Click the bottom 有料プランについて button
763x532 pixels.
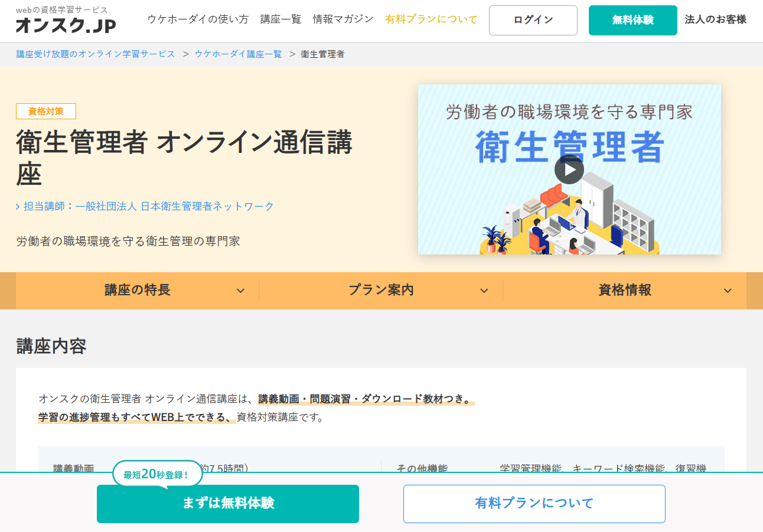pos(534,504)
